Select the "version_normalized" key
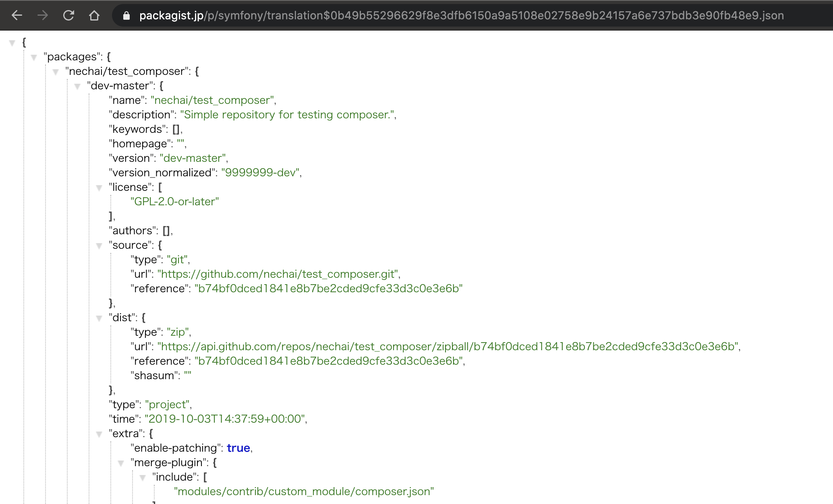The width and height of the screenshot is (833, 504). click(162, 173)
